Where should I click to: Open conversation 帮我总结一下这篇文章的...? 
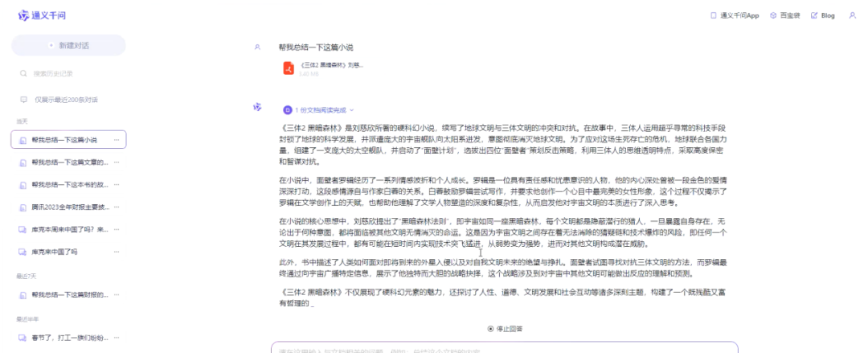68,162
